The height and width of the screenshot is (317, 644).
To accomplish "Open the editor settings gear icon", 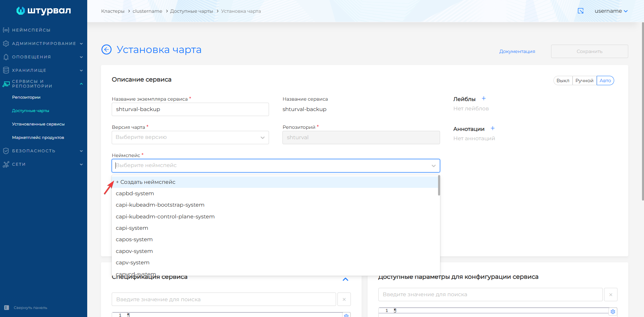I will pyautogui.click(x=613, y=311).
